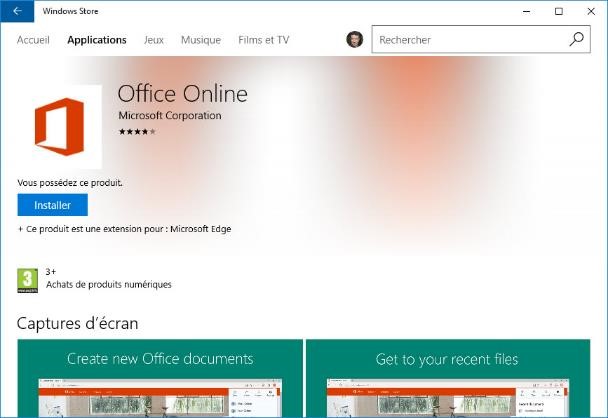Open the Films et TV tab

click(x=264, y=40)
